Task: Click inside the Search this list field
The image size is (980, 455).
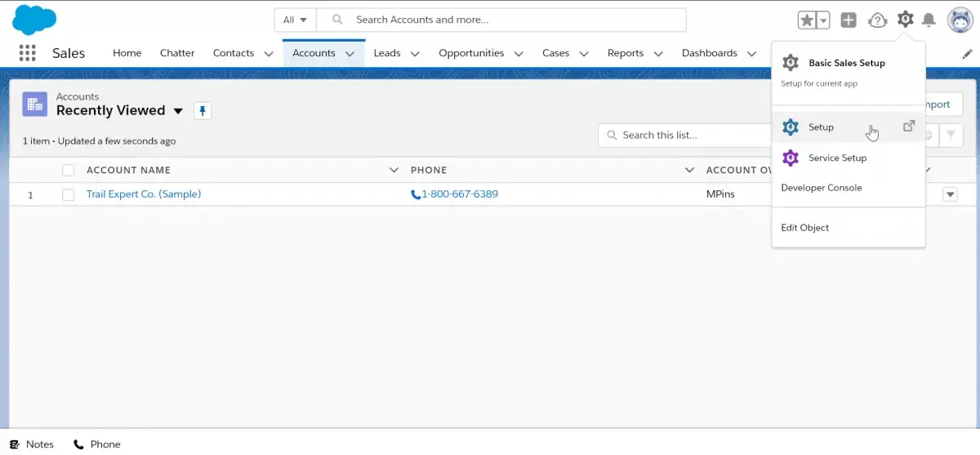Action: tap(684, 136)
